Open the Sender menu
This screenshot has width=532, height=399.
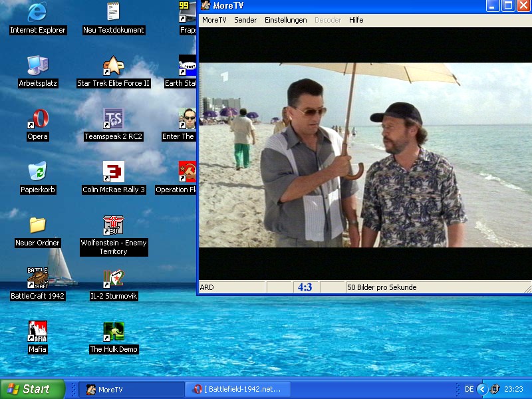[x=245, y=20]
